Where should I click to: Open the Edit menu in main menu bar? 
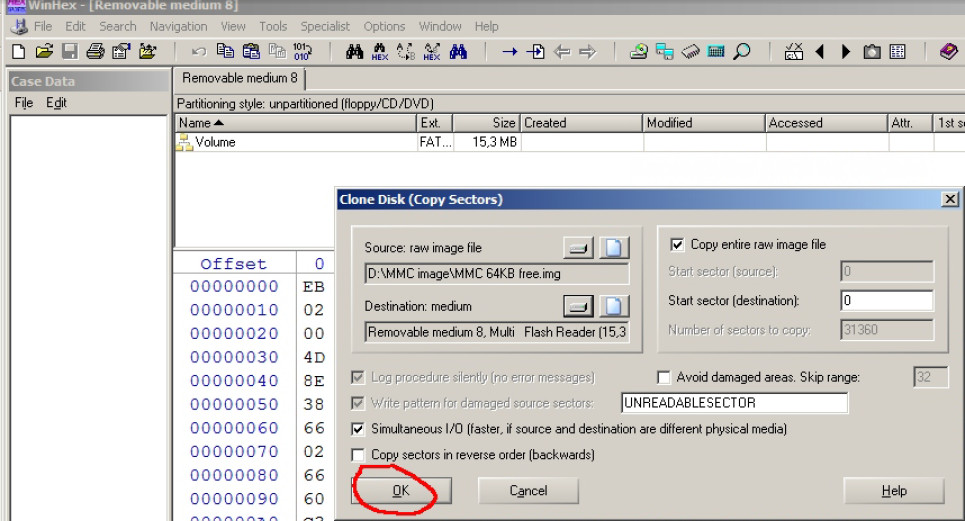point(75,26)
